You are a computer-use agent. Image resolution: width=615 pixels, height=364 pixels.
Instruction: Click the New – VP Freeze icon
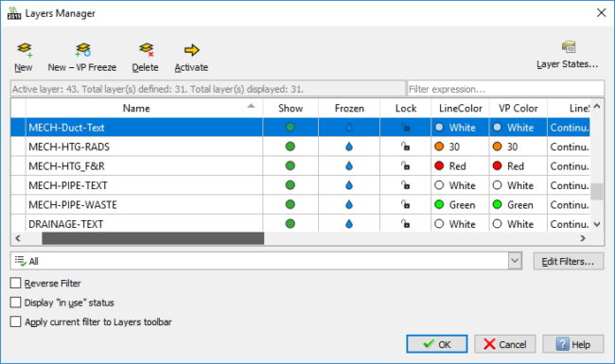82,50
